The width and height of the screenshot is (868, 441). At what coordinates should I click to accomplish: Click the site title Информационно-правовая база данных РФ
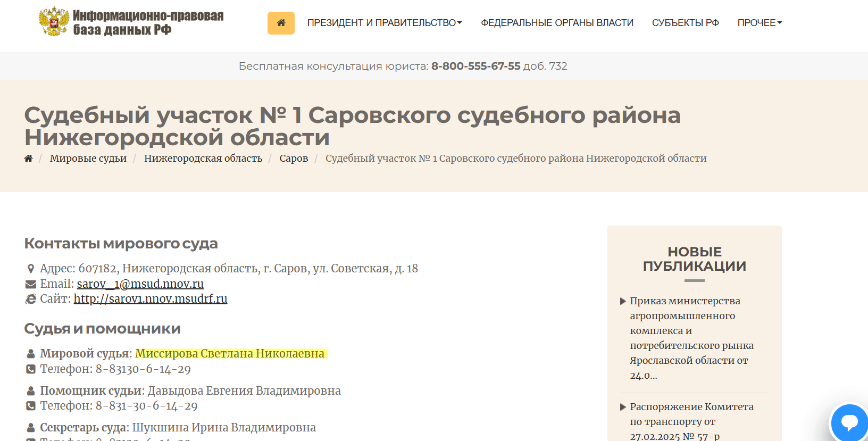[x=148, y=22]
